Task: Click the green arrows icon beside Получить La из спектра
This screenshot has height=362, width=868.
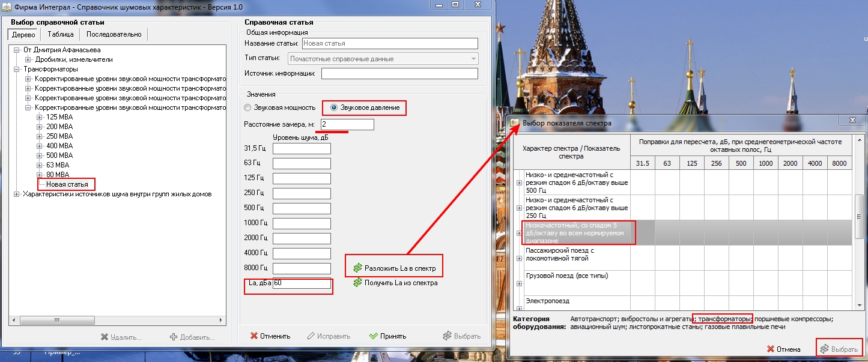Action: click(358, 282)
